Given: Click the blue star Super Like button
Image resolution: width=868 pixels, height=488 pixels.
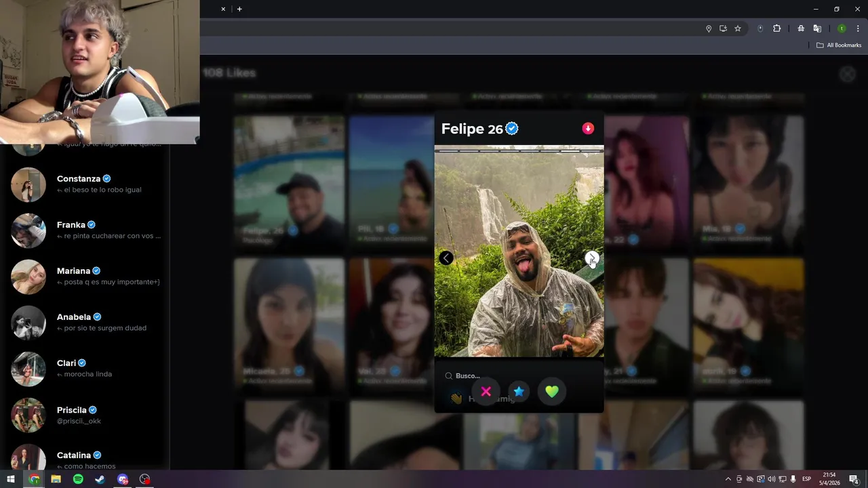Looking at the screenshot, I should [519, 391].
